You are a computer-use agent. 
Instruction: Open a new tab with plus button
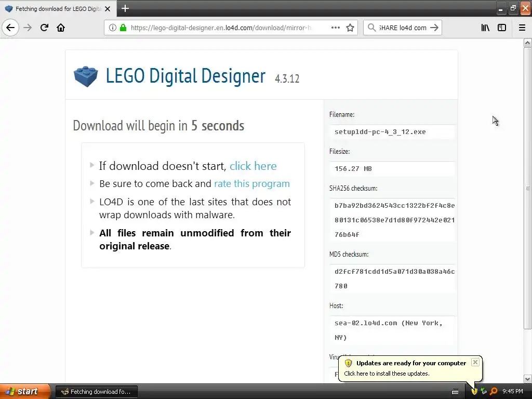tap(125, 8)
